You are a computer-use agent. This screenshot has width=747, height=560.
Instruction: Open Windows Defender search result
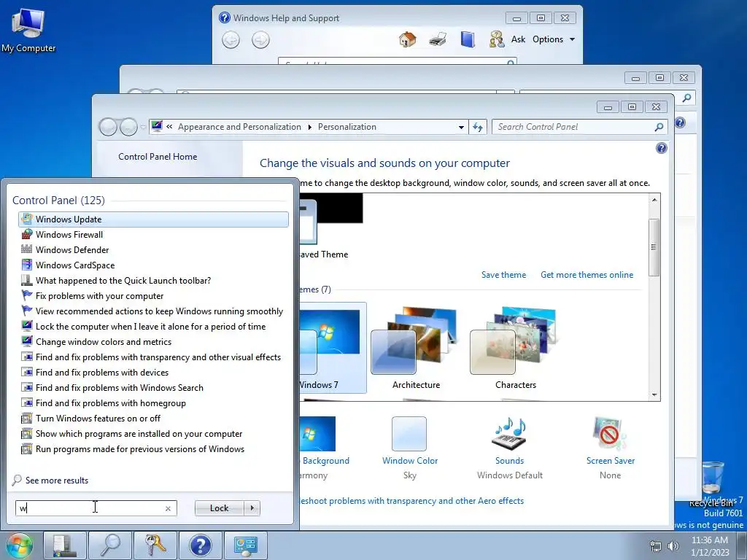point(153,249)
